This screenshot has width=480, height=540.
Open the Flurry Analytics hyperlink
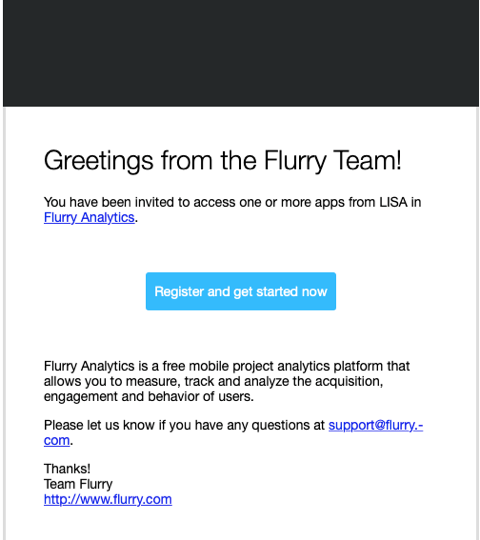coord(89,218)
